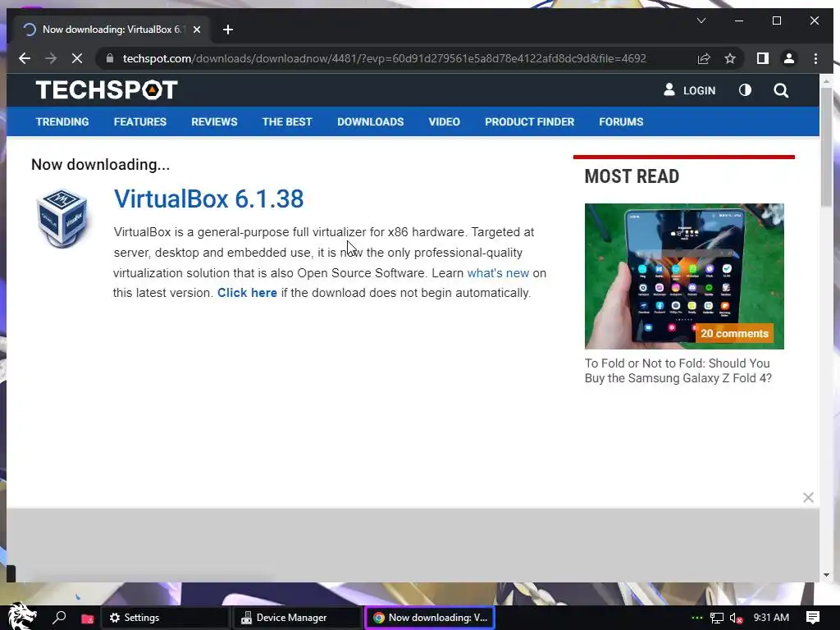Stop loading the page

(x=76, y=58)
